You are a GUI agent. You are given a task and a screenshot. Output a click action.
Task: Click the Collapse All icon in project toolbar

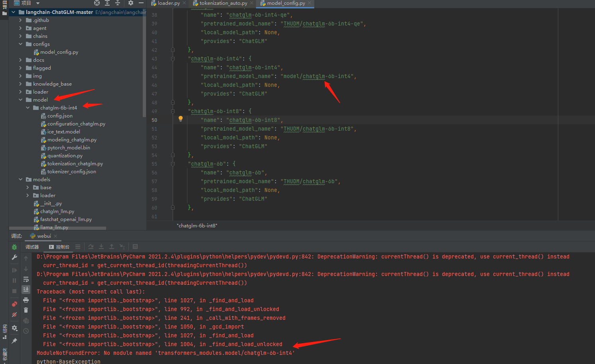point(118,3)
